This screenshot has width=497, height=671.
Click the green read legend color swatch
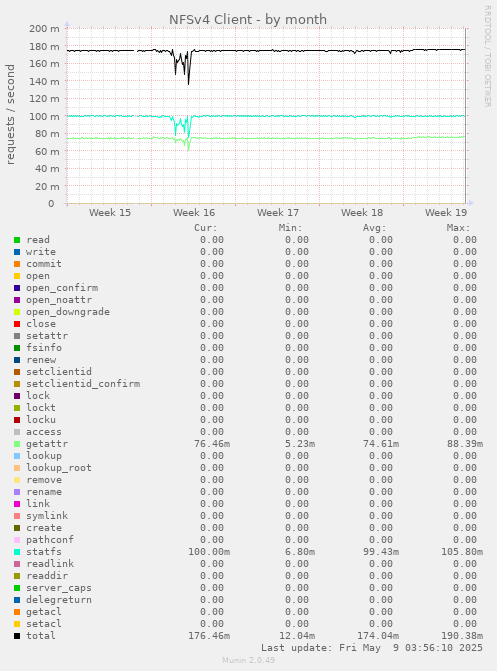(17, 240)
